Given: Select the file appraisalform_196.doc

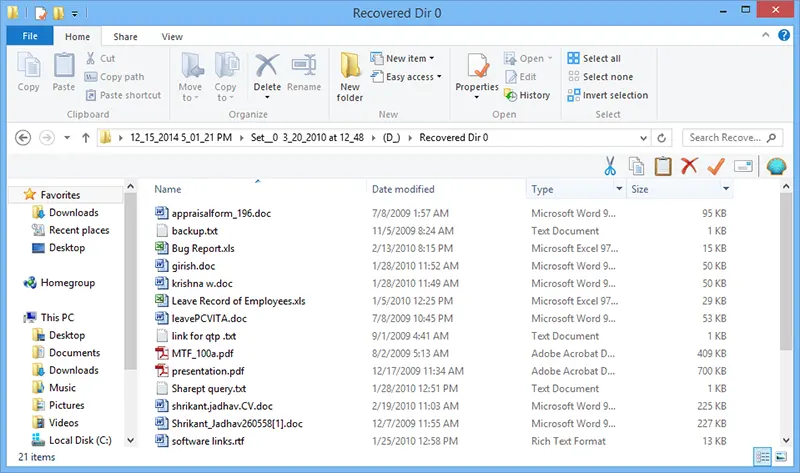Looking at the screenshot, I should coord(221,213).
